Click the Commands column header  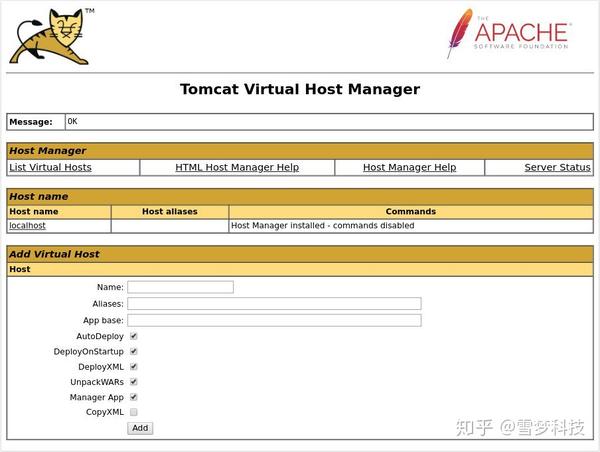click(411, 211)
